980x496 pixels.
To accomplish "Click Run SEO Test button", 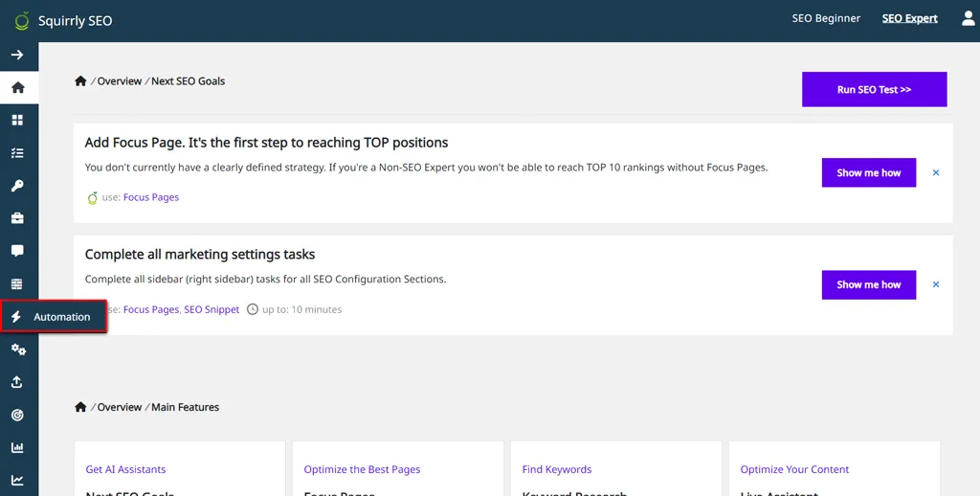I will pyautogui.click(x=875, y=89).
